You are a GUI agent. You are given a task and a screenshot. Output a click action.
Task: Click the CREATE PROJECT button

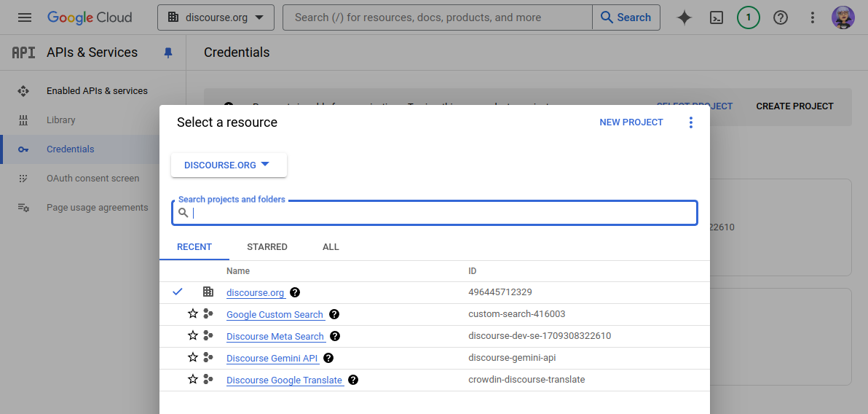(x=794, y=106)
